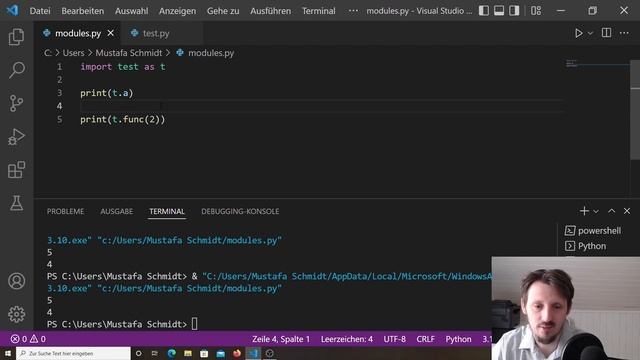Open the Datei menu
The image size is (640, 360).
point(40,11)
